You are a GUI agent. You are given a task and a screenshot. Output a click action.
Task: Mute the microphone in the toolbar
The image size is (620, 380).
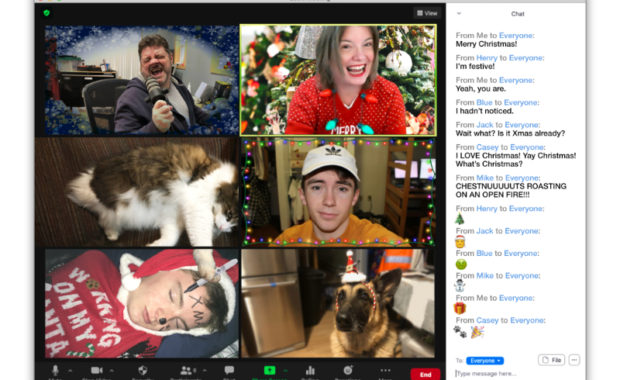click(x=55, y=371)
